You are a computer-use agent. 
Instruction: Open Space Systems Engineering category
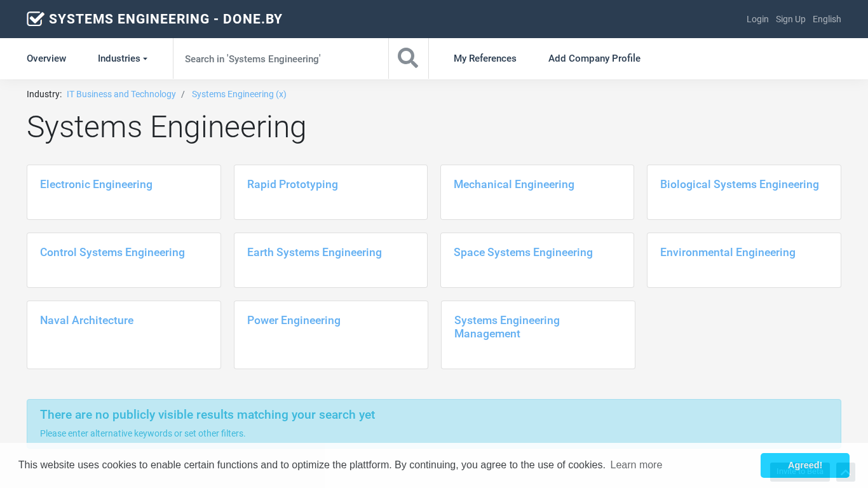[x=523, y=252]
